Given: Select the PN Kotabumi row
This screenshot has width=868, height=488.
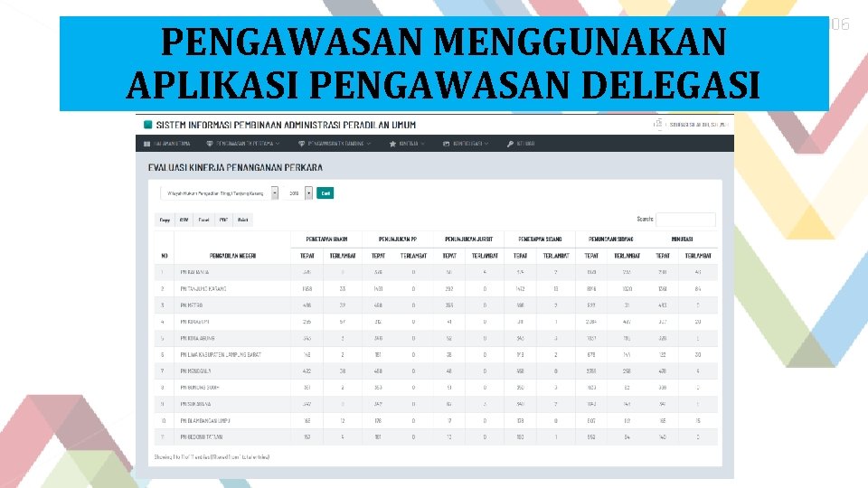Looking at the screenshot, I should tap(436, 322).
